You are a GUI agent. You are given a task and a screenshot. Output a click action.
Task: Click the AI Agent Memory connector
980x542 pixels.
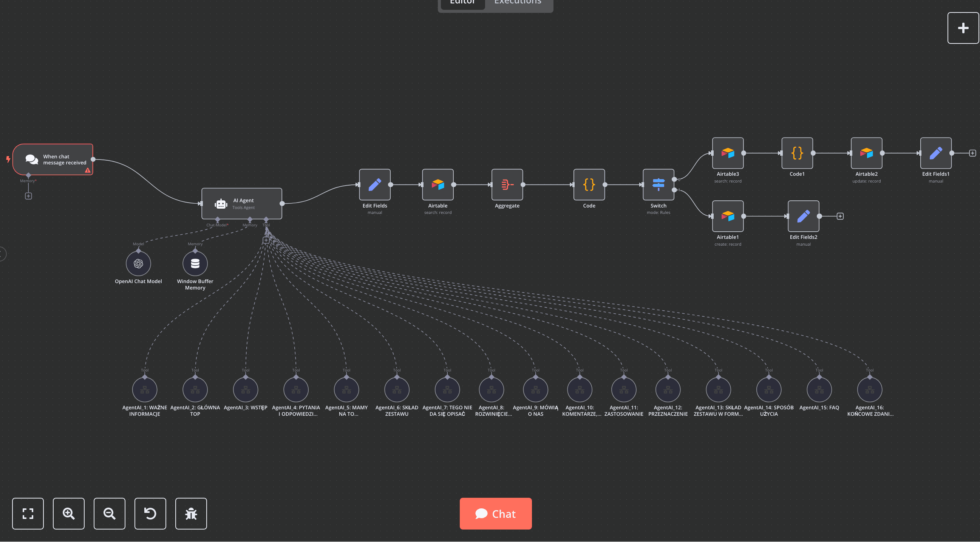coord(250,219)
